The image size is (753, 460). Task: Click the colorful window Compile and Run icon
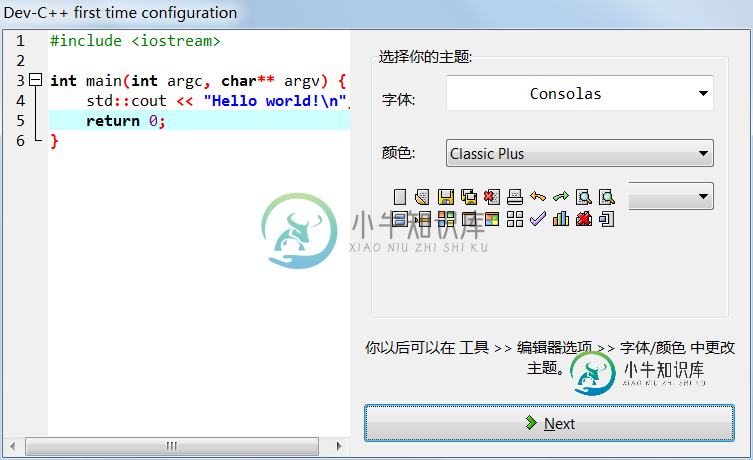pyautogui.click(x=492, y=219)
